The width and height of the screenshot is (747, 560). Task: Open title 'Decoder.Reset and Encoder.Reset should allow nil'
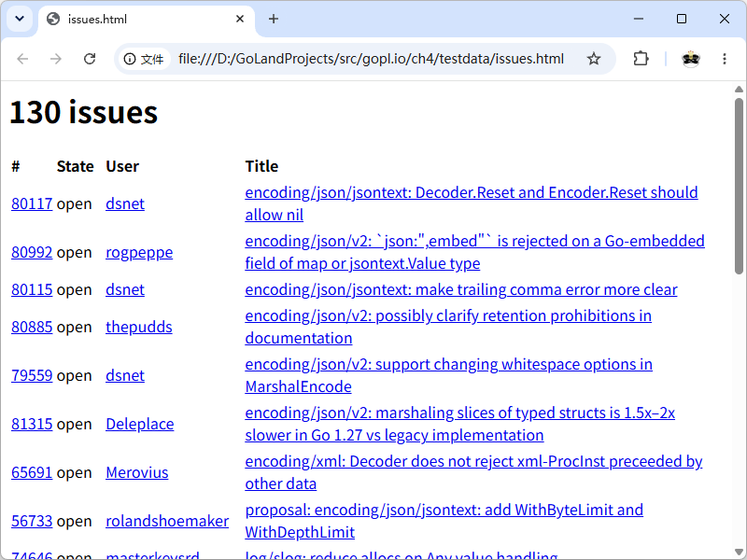click(472, 203)
